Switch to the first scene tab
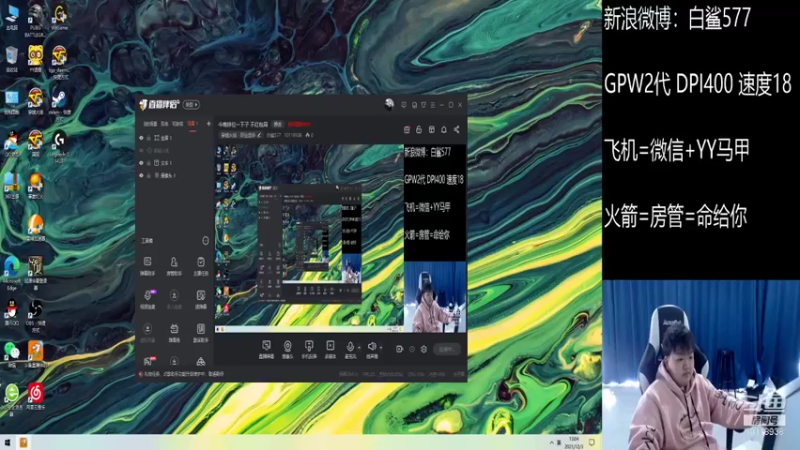 (150, 124)
